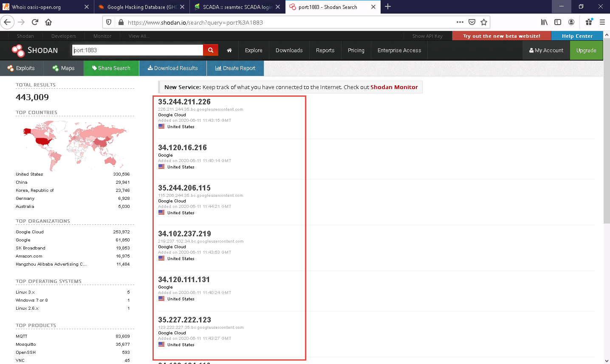Expand the View All... top menu

pyautogui.click(x=139, y=36)
